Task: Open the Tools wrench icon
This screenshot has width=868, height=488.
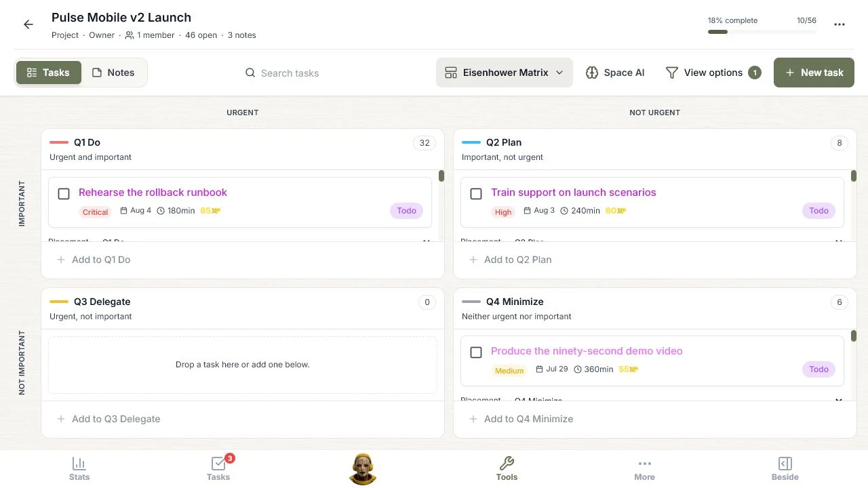Action: 507,468
